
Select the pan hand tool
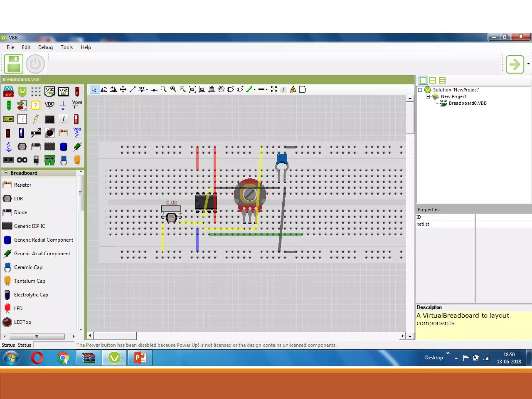[x=221, y=89]
